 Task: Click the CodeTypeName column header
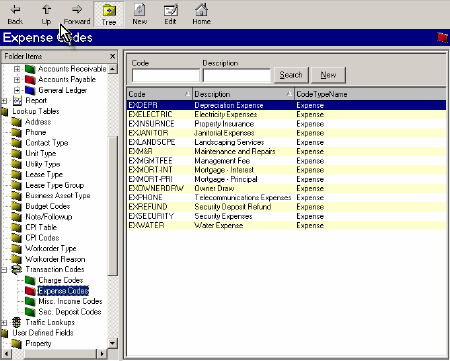[x=371, y=94]
